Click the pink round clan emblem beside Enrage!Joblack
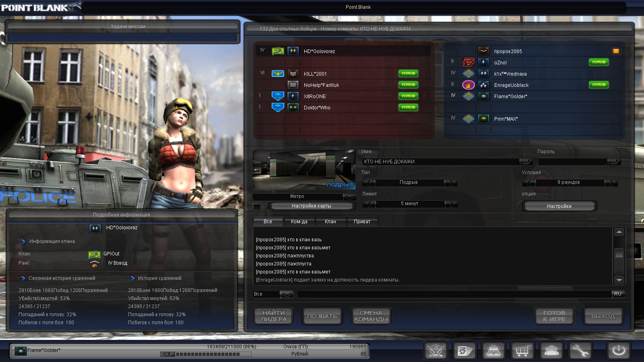Image resolution: width=644 pixels, height=362 pixels. click(469, 85)
